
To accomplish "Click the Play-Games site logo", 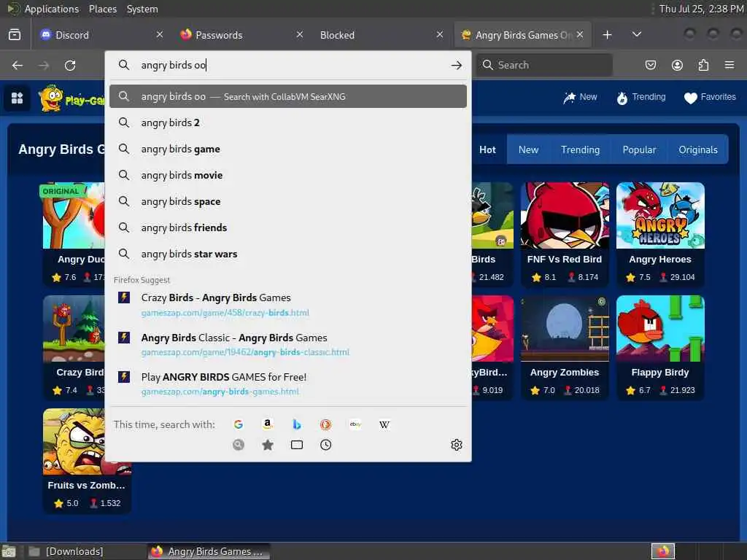I will tap(71, 99).
